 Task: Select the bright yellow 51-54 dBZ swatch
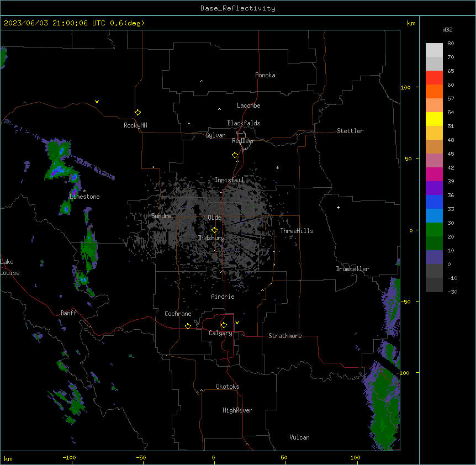pos(434,119)
